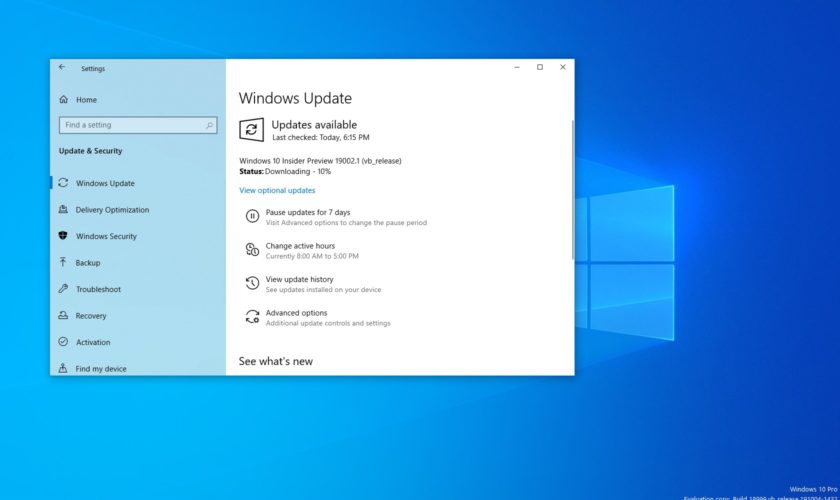
Task: Click View optional updates link
Action: [277, 190]
